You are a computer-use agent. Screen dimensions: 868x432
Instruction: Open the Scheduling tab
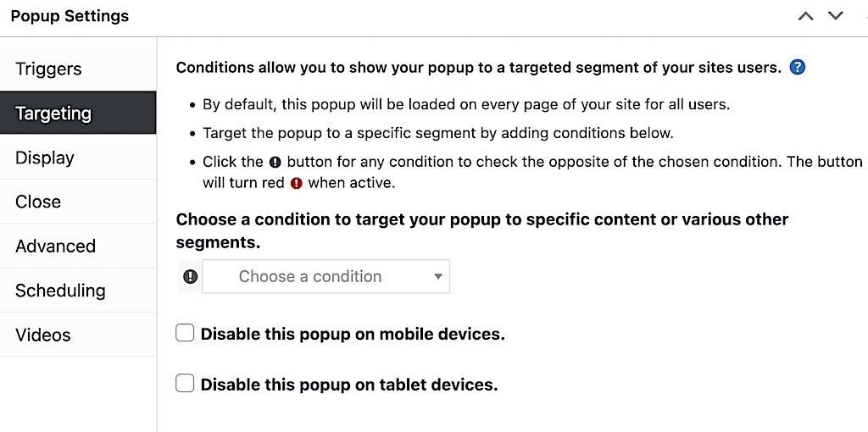(x=78, y=291)
